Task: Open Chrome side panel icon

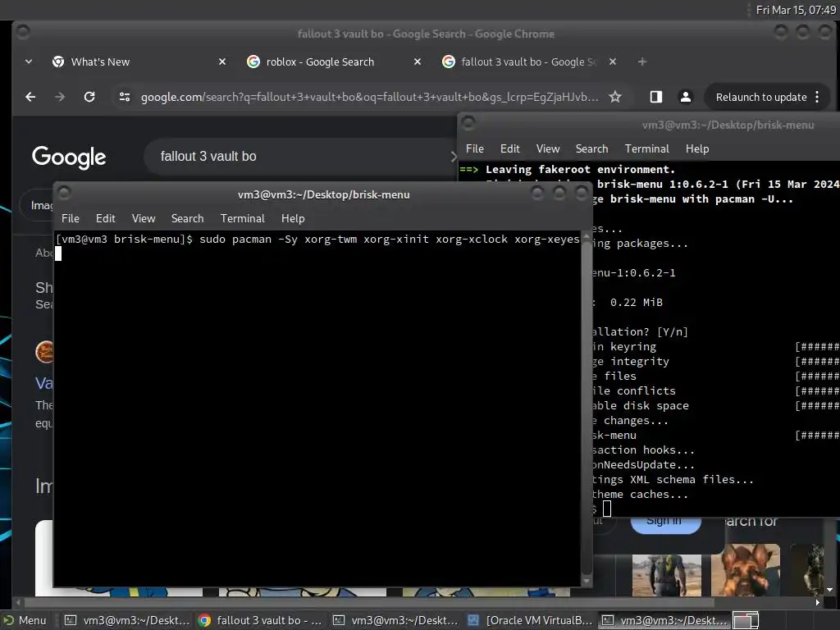Action: [x=655, y=97]
